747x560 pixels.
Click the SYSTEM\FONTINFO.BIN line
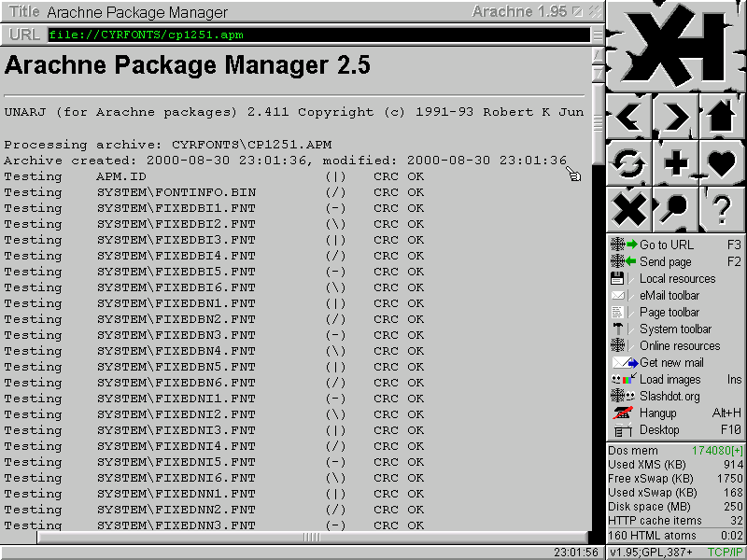(215, 192)
